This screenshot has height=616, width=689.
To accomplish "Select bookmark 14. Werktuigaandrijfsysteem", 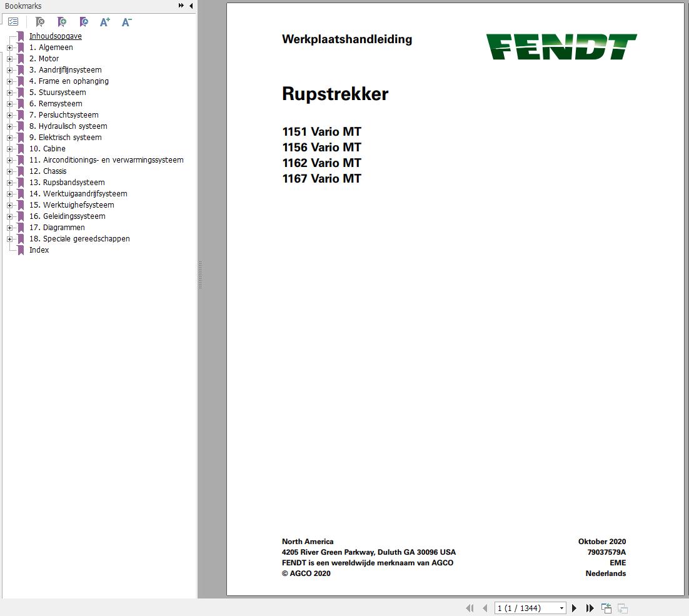I will click(x=78, y=193).
